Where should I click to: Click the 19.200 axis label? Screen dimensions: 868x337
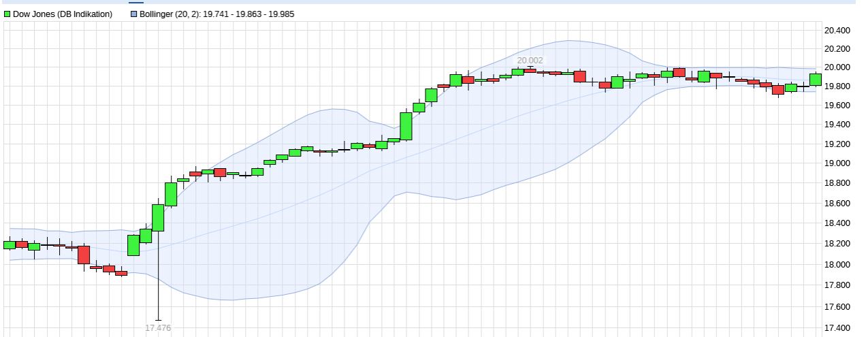pos(837,144)
